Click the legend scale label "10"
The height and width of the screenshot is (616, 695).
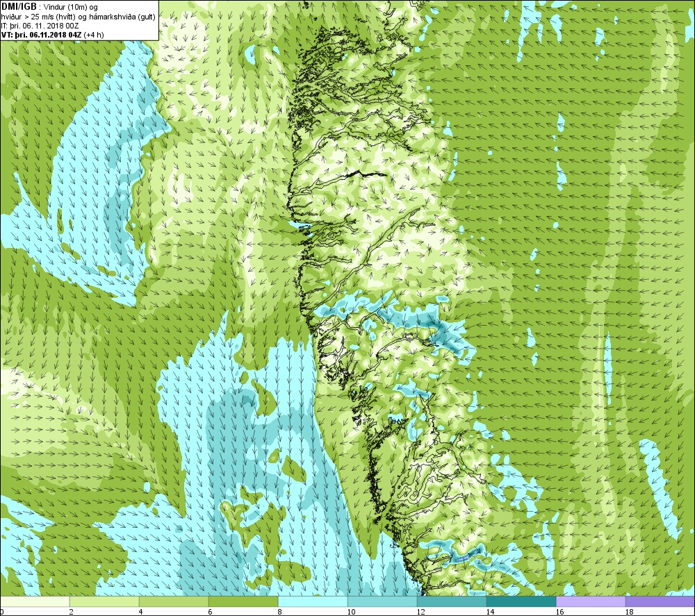tap(351, 612)
